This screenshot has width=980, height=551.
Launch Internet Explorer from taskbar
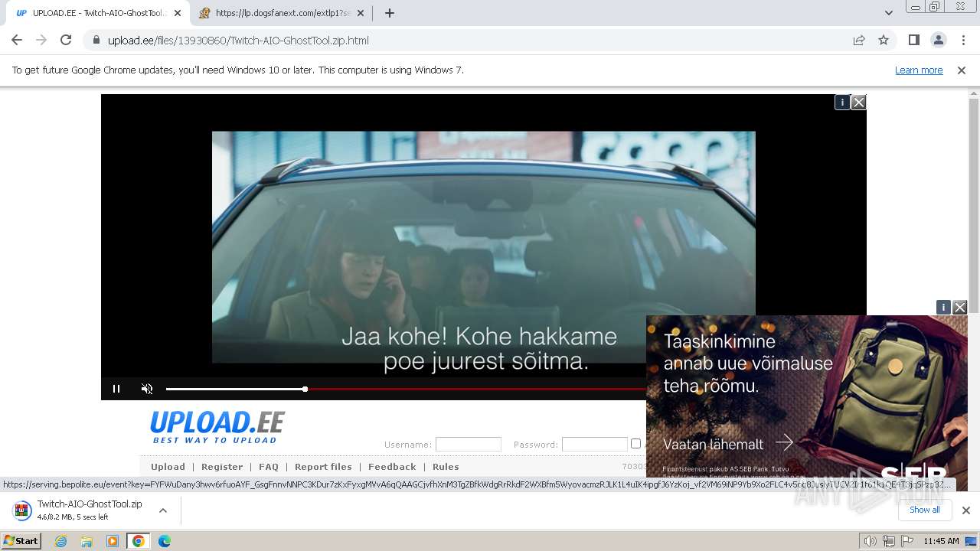pos(60,541)
